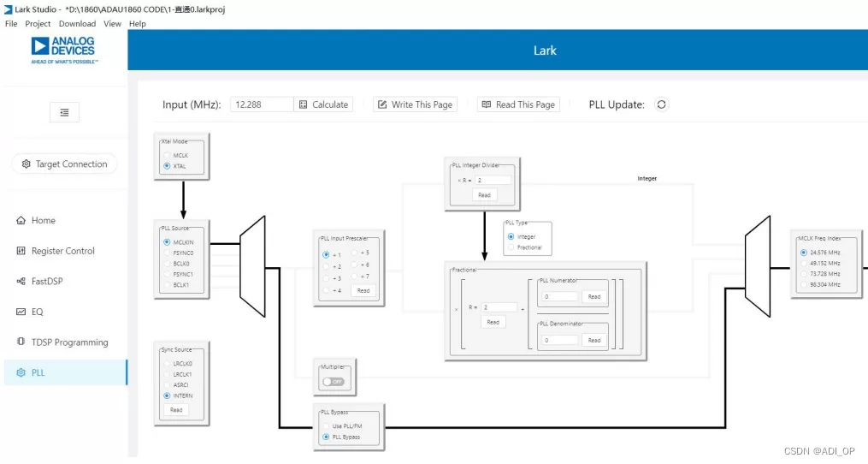Select prescaler divide by 2
868x464 pixels.
[326, 266]
